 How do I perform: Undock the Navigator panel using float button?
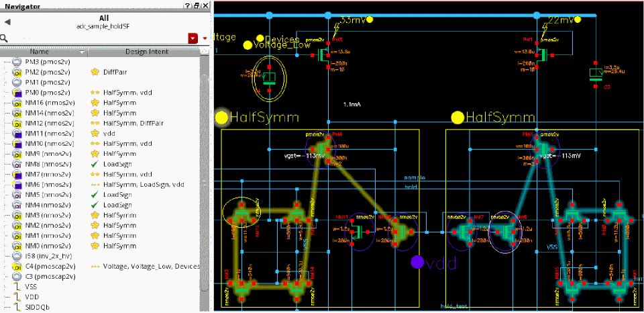pos(196,5)
